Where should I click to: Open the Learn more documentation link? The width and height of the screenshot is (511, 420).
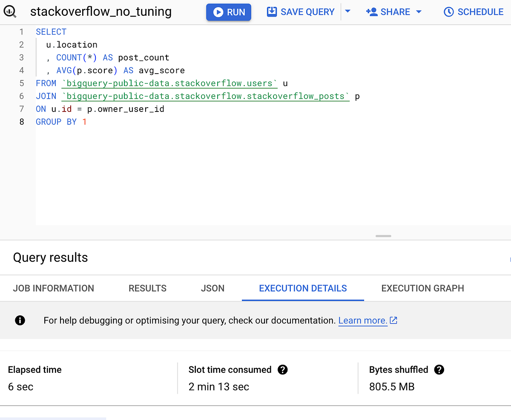pyautogui.click(x=363, y=320)
